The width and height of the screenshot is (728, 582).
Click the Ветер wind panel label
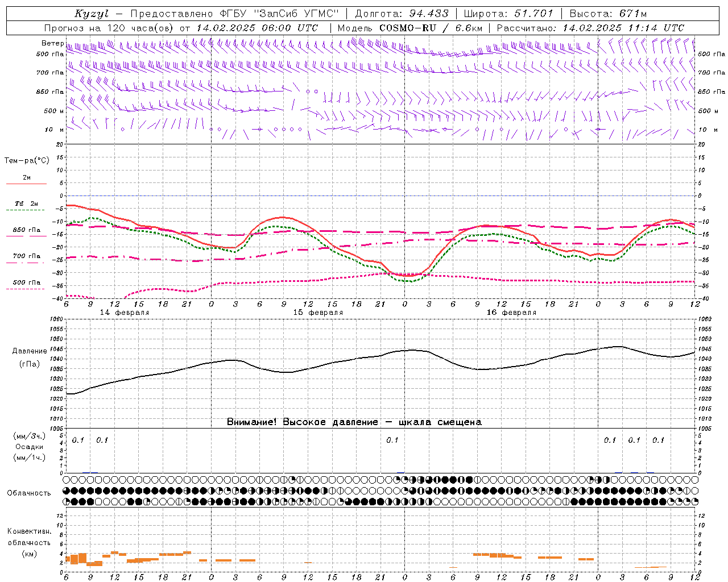point(52,43)
